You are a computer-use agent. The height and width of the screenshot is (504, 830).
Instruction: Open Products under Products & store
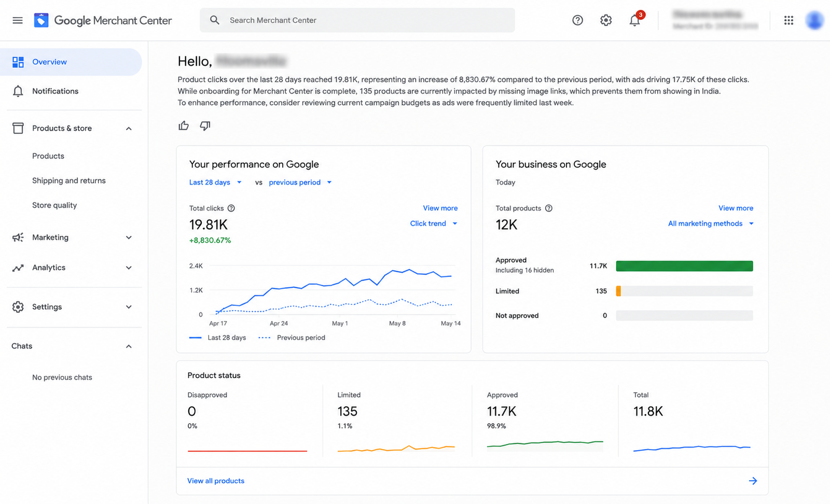(x=48, y=156)
